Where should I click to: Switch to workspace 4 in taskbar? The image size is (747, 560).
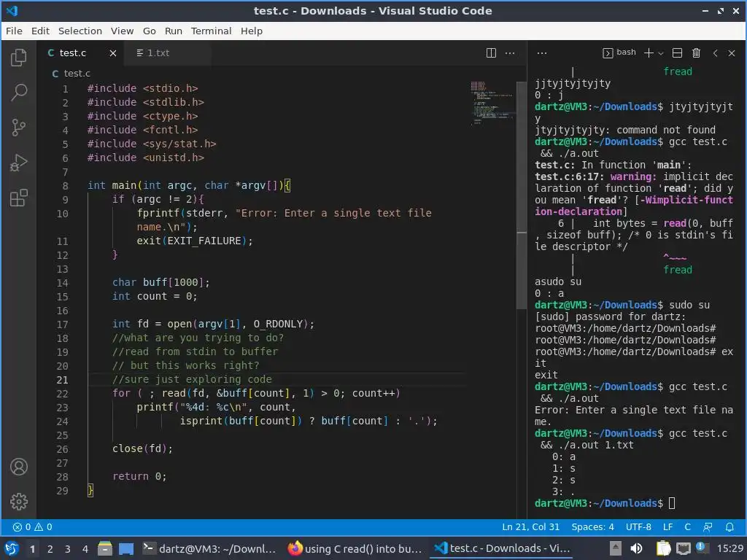coord(85,549)
